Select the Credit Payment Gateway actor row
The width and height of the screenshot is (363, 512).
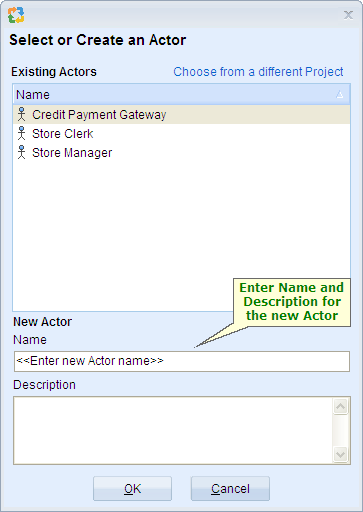182,115
